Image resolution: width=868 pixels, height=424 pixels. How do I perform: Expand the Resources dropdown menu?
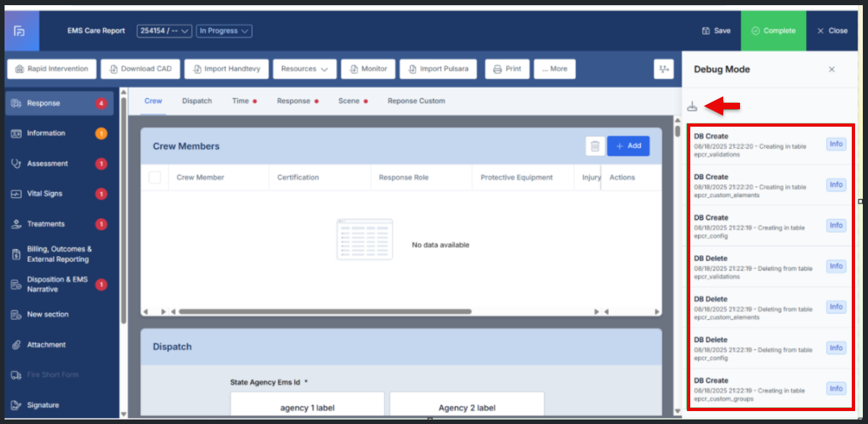tap(304, 69)
